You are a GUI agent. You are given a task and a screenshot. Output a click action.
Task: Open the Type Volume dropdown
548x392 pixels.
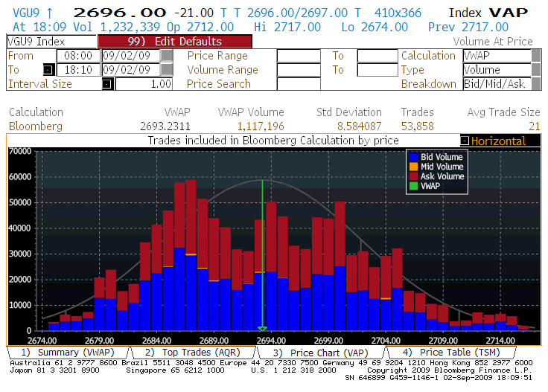[536, 70]
